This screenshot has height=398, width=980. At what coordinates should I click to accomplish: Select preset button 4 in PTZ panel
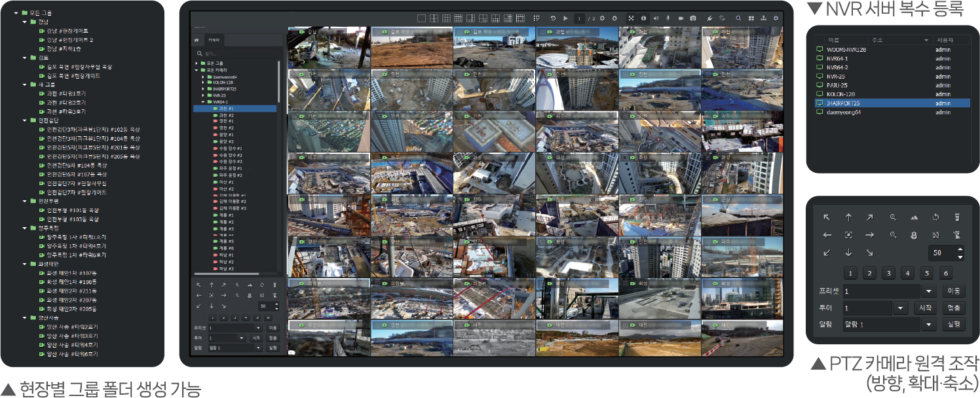907,274
